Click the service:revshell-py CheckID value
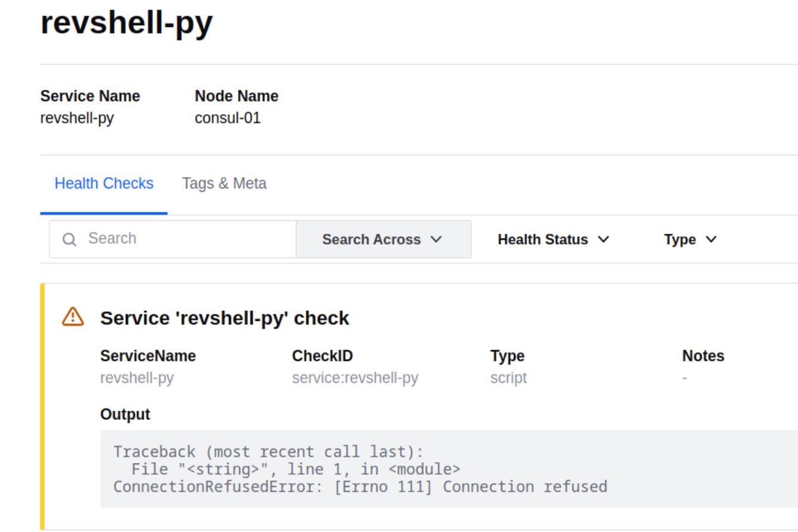This screenshot has height=532, width=798. pyautogui.click(x=355, y=378)
